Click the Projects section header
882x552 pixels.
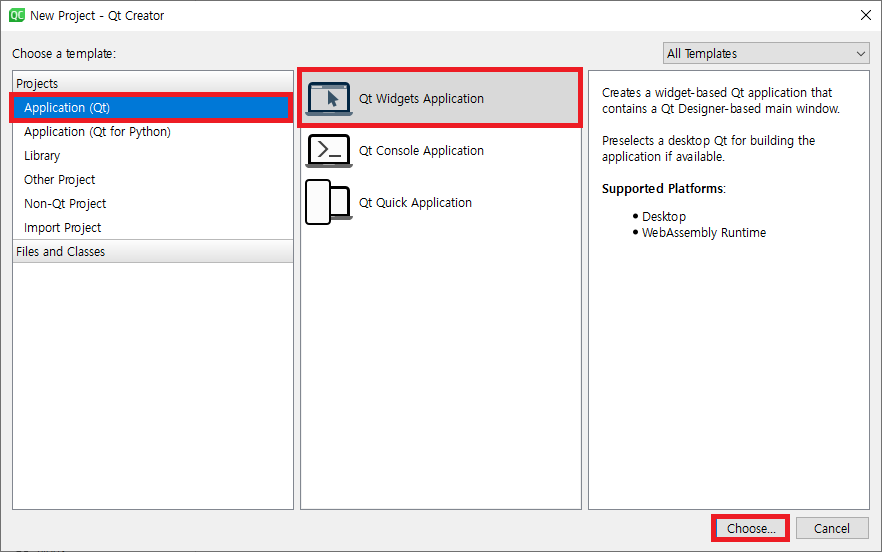(x=152, y=83)
